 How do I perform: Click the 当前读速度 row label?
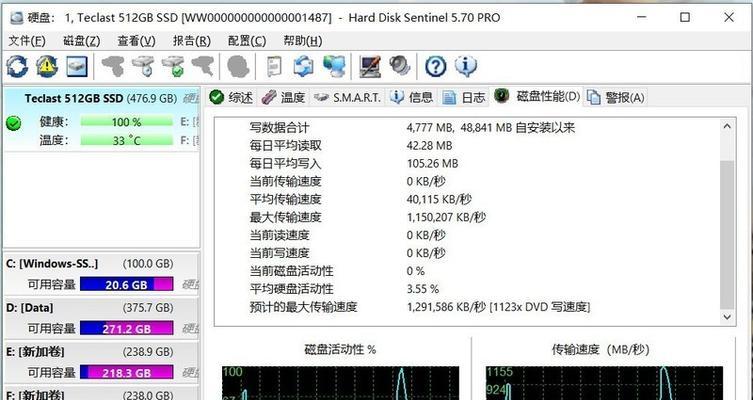279,235
